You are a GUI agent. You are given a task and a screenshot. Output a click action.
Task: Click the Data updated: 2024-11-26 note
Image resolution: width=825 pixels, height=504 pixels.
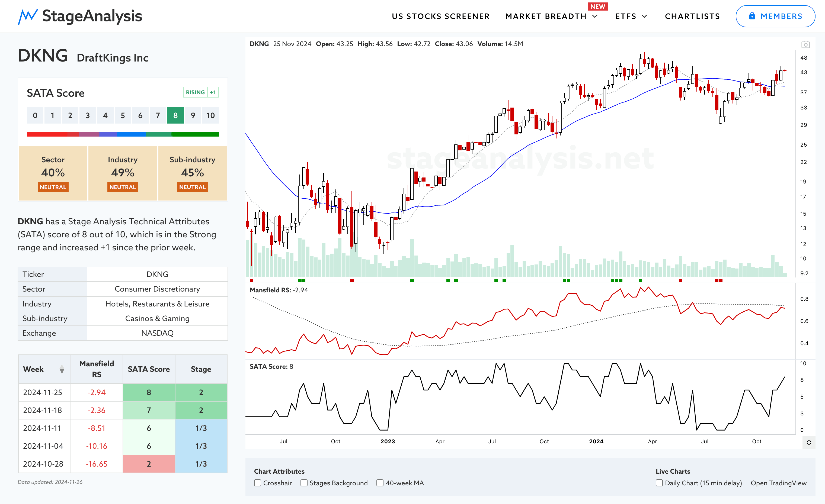[50, 482]
